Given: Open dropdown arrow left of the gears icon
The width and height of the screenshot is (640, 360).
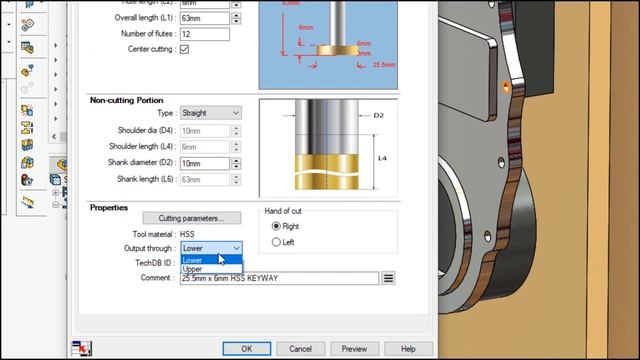Looking at the screenshot, I should point(9,25).
